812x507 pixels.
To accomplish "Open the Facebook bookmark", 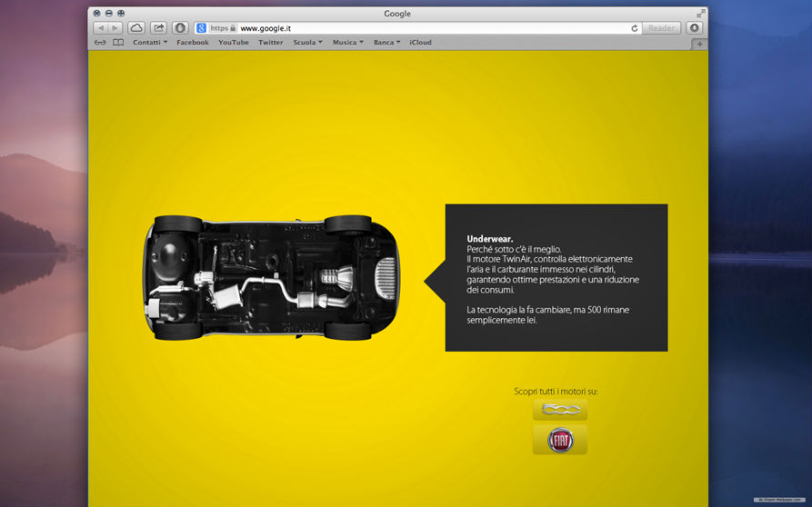I will click(192, 43).
